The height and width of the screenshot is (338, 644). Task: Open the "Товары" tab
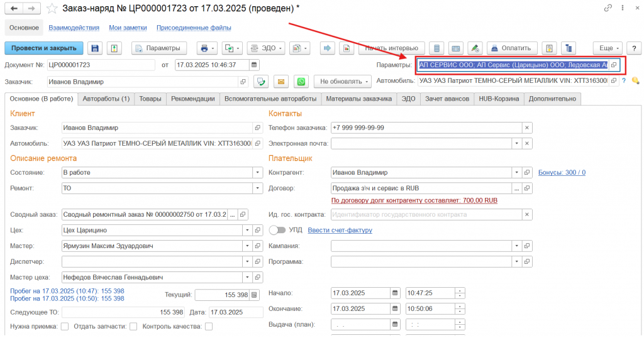150,99
